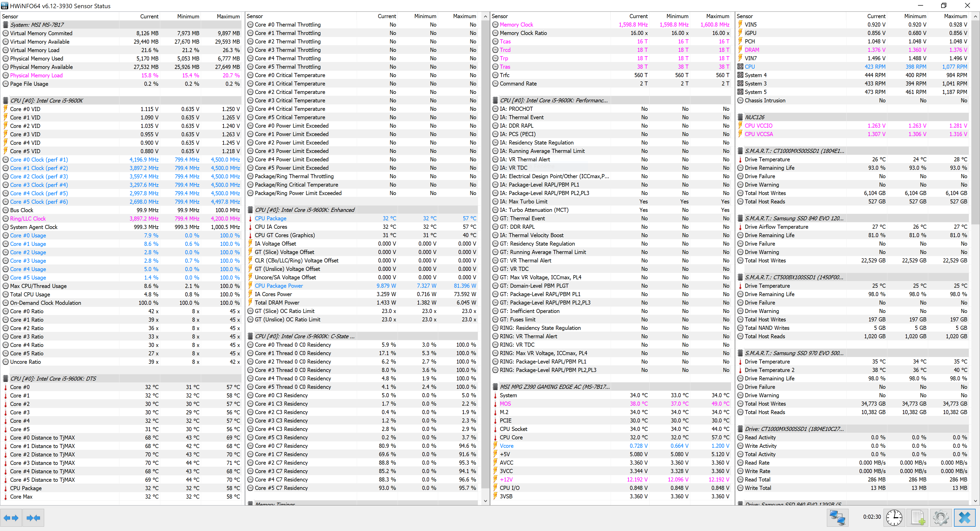Click down arrow of the second panel scrollbar

click(x=485, y=501)
